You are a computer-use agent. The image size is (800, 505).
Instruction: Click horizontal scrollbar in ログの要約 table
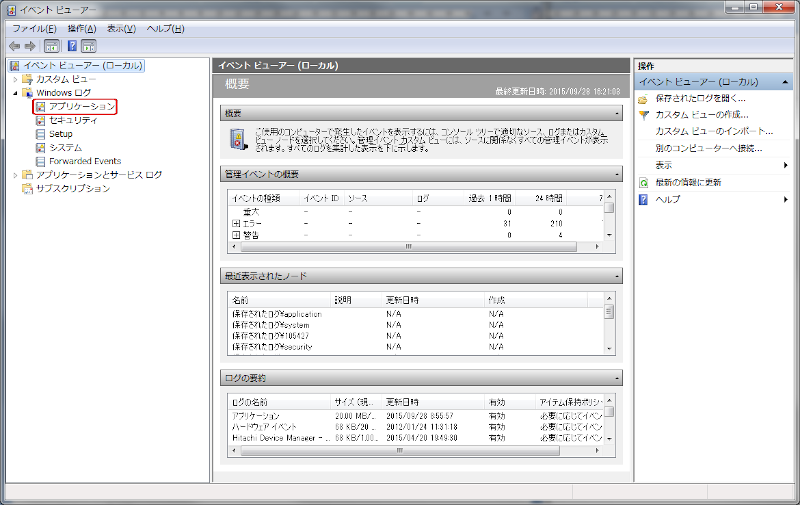pyautogui.click(x=400, y=451)
